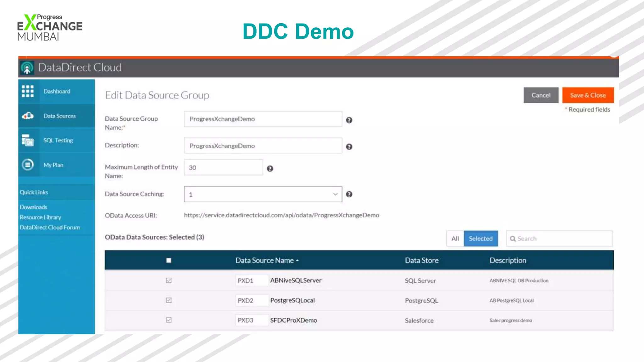644x362 pixels.
Task: Click 'Sales progress demo' description
Action: [511, 320]
